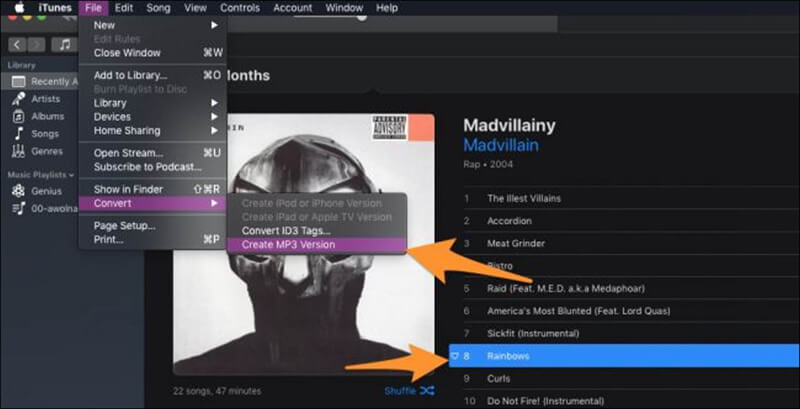
Task: Choose Show in Finder menu item
Action: [153, 189]
